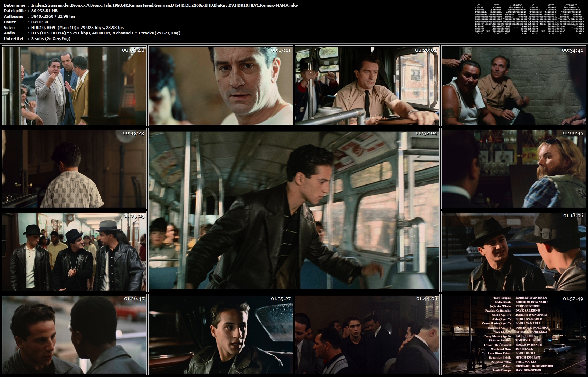Viewport: 588px width, 377px height.
Task: Select the "Untertitel" label
Action: pyautogui.click(x=13, y=39)
